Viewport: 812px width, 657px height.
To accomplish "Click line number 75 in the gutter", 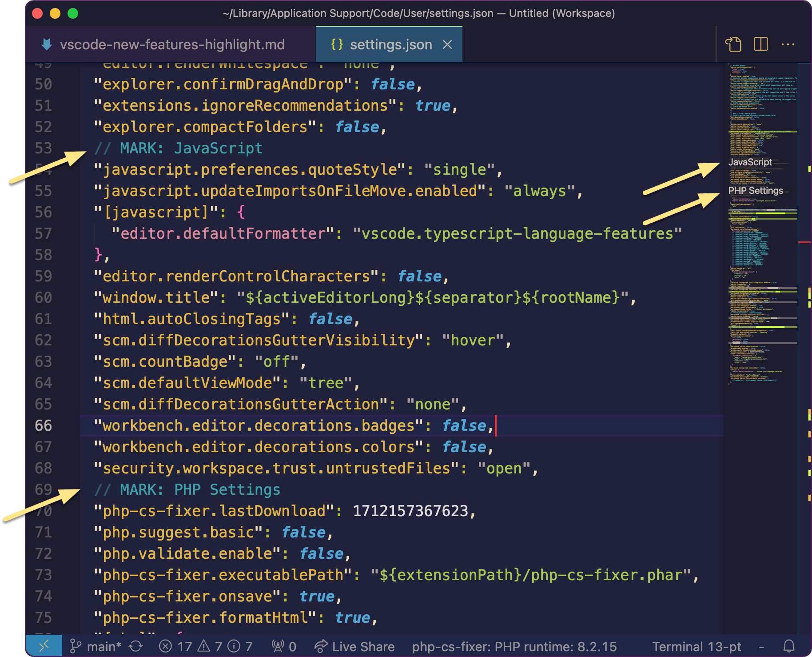I will click(x=44, y=618).
